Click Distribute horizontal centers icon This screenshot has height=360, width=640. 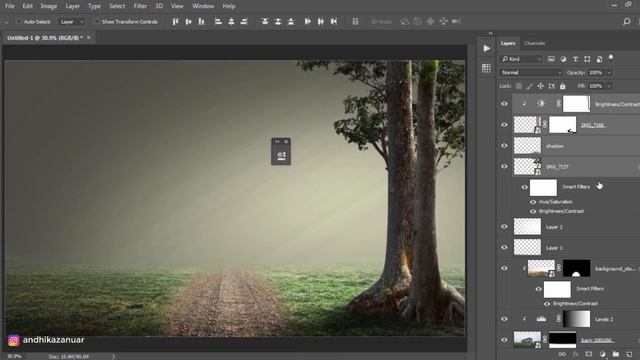[x=321, y=22]
